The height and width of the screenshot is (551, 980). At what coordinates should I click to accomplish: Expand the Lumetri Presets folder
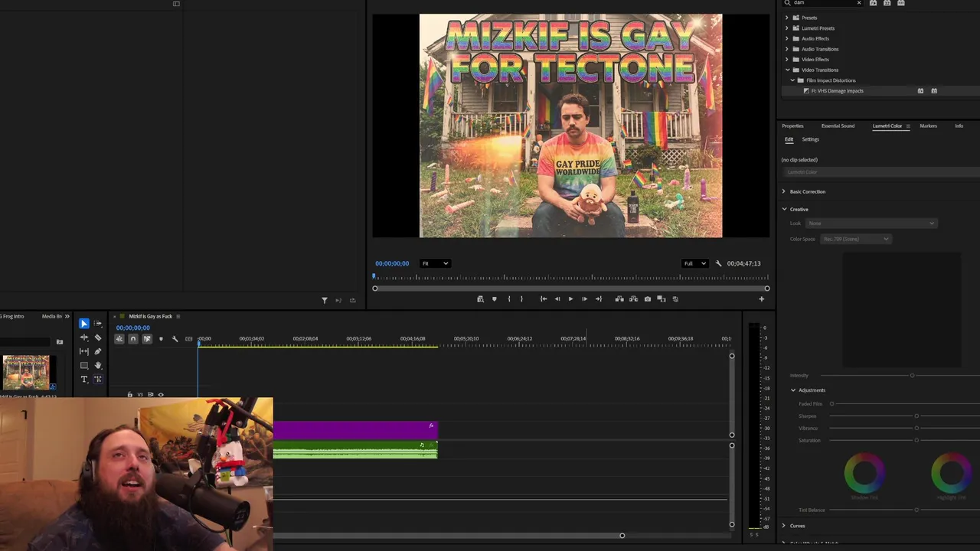pyautogui.click(x=786, y=28)
